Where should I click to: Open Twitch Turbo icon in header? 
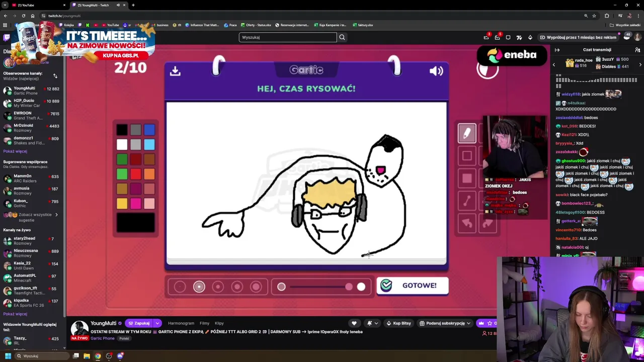point(519,37)
